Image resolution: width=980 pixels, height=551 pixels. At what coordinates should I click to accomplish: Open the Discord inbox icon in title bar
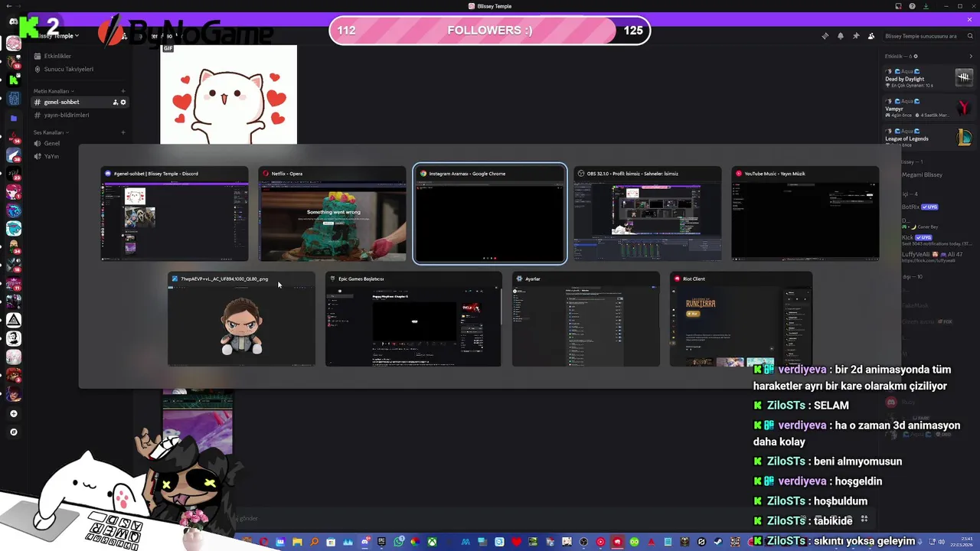click(898, 6)
